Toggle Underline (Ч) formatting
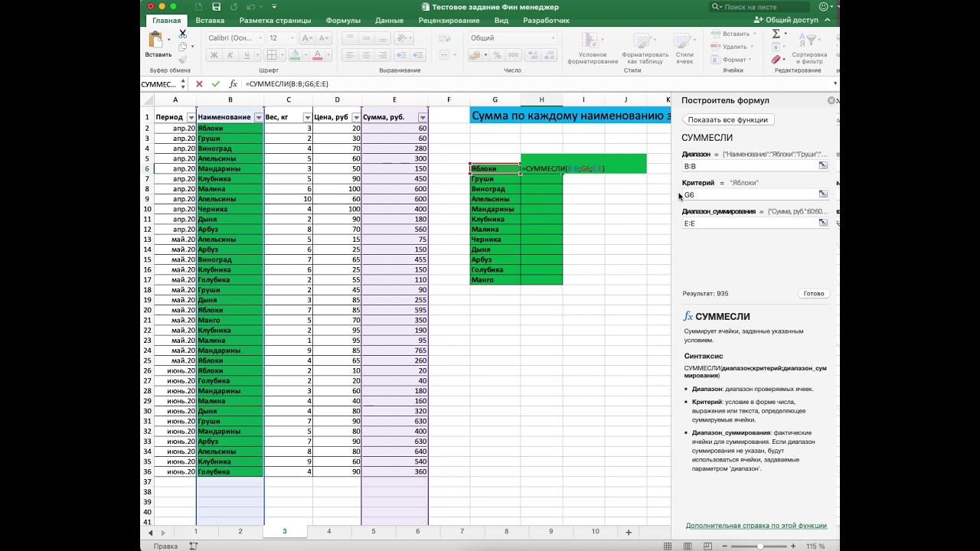Screen dimensions: 980x551 [247, 55]
